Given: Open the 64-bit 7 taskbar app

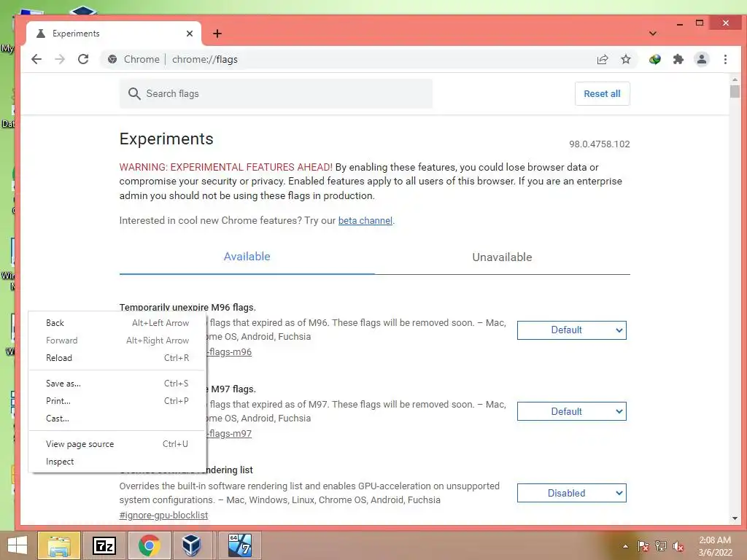Looking at the screenshot, I should [239, 545].
